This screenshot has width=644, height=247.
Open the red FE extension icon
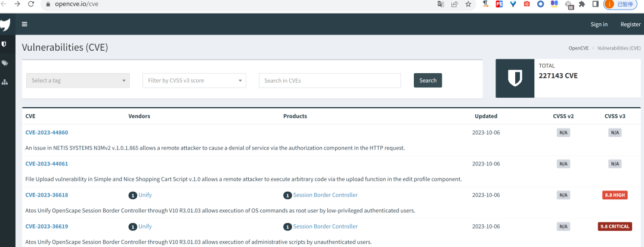500,4
